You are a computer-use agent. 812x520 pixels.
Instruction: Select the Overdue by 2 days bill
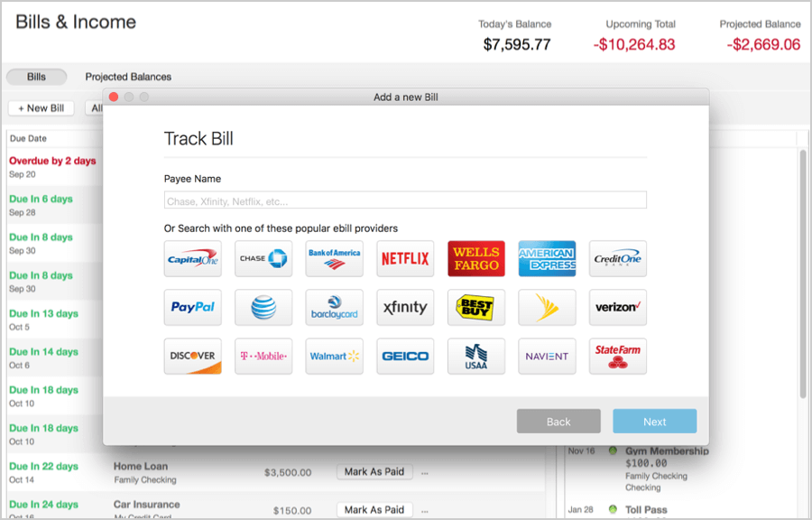tap(52, 161)
